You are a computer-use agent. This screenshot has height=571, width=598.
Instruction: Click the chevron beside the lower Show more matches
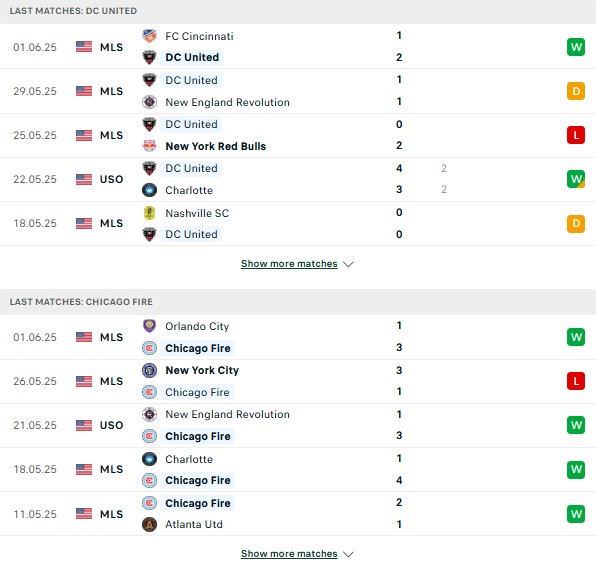click(x=348, y=554)
